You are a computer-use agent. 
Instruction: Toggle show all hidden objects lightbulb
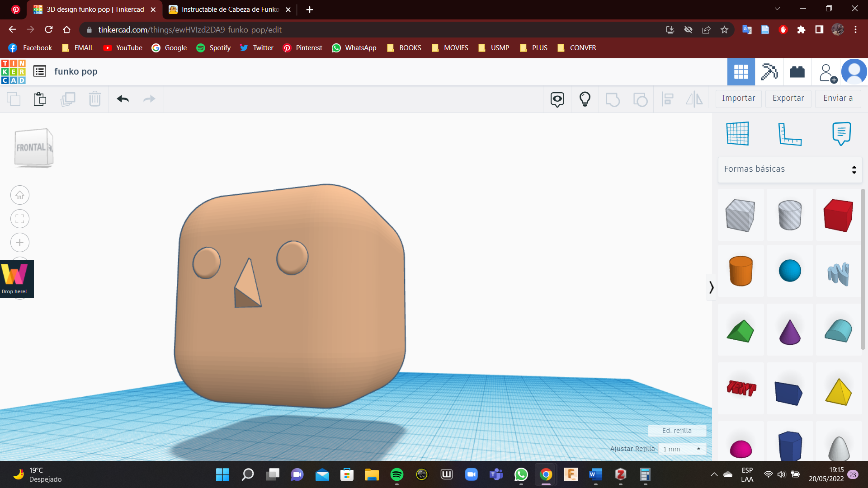tap(585, 99)
